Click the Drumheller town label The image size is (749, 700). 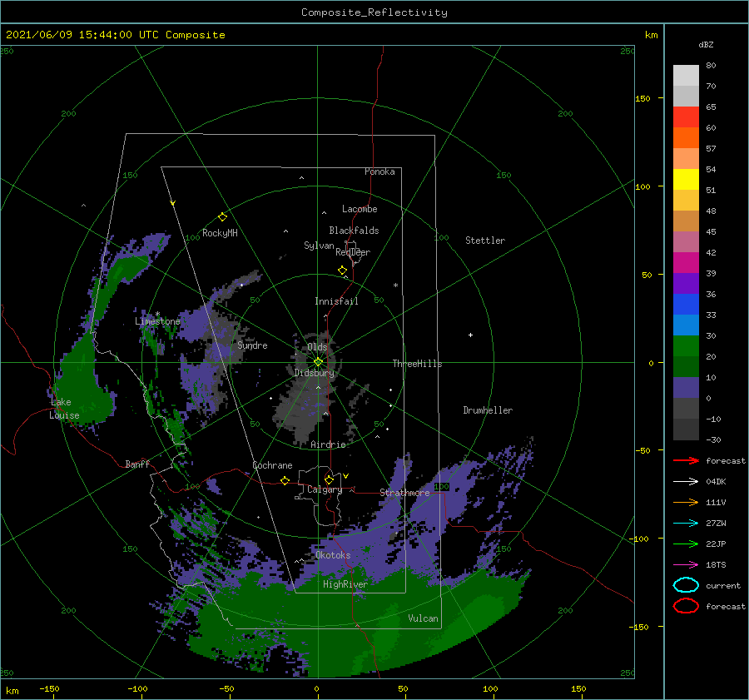[488, 410]
